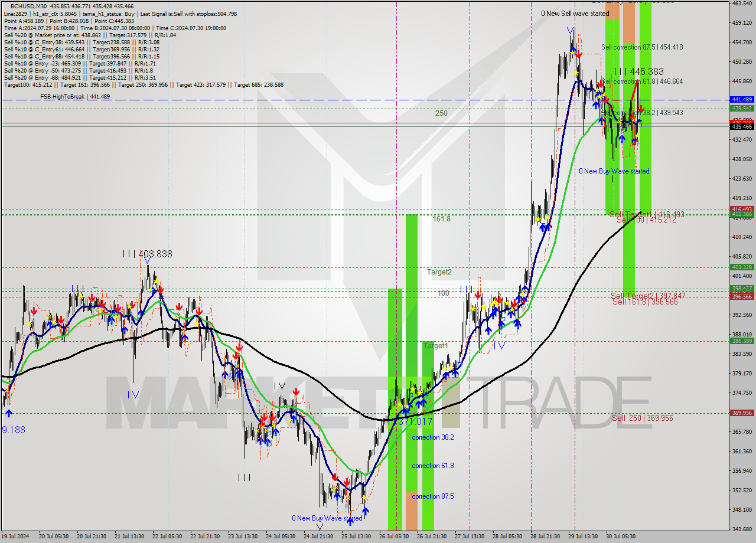
Task: Click the red 369.956 price axis tag
Action: click(x=742, y=413)
